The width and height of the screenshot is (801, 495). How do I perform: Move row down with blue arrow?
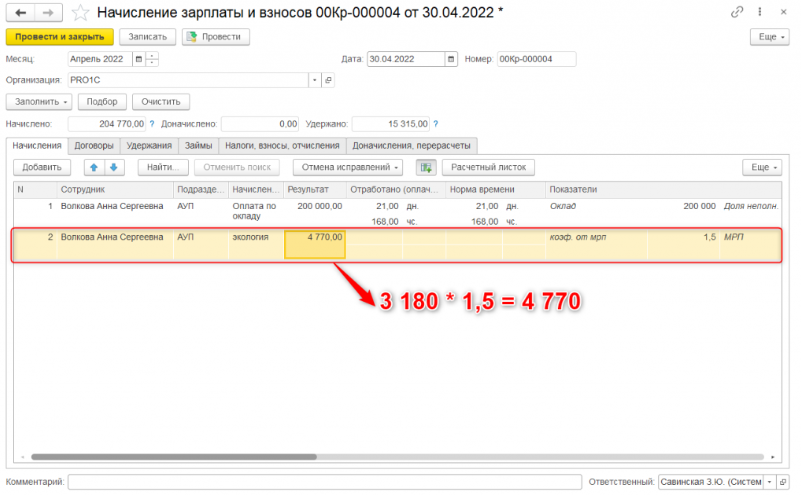[114, 168]
